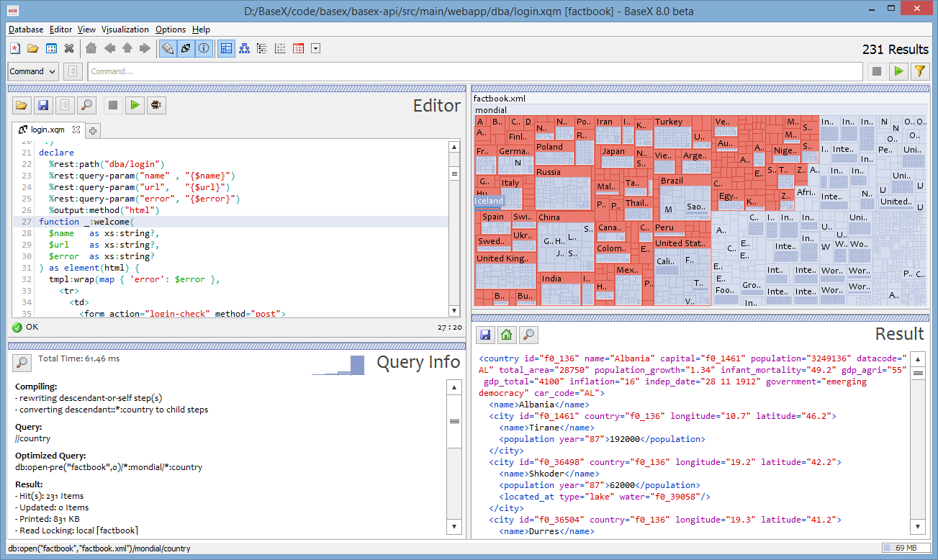
Task: Click the debug bug icon in Editor toolbar
Action: pyautogui.click(x=155, y=105)
